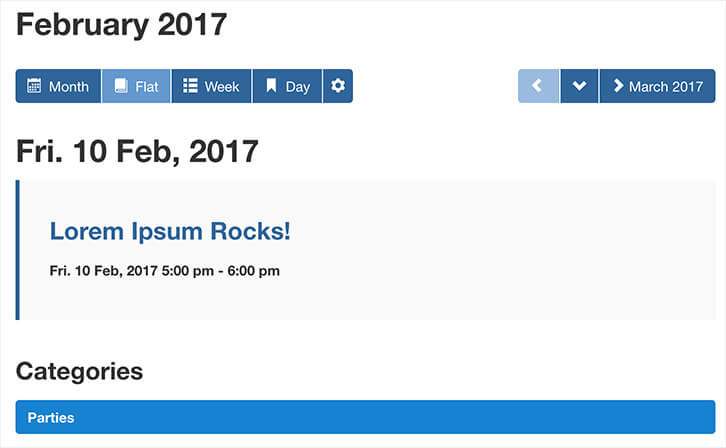Open the Lorem Ipsum Rocks! event

point(170,231)
